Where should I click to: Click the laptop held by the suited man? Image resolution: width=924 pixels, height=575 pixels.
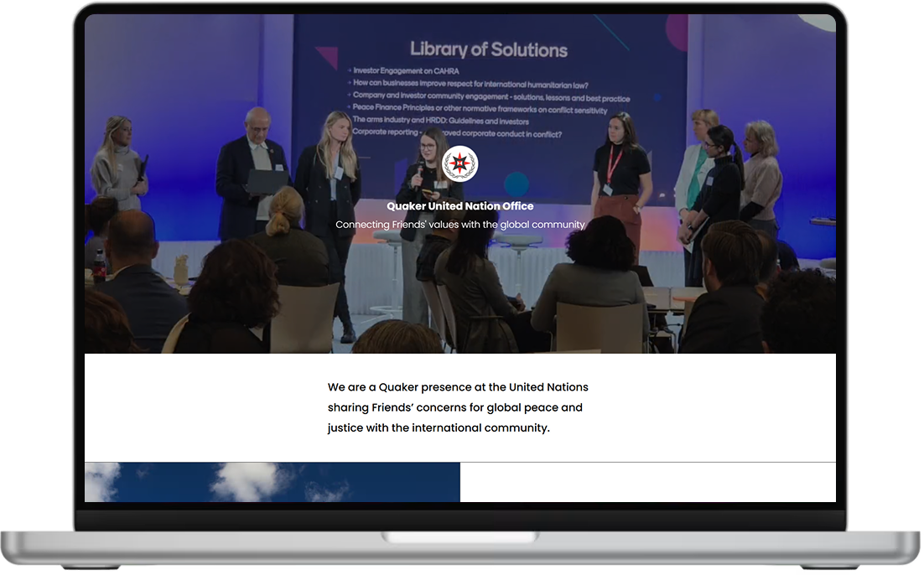[x=267, y=182]
